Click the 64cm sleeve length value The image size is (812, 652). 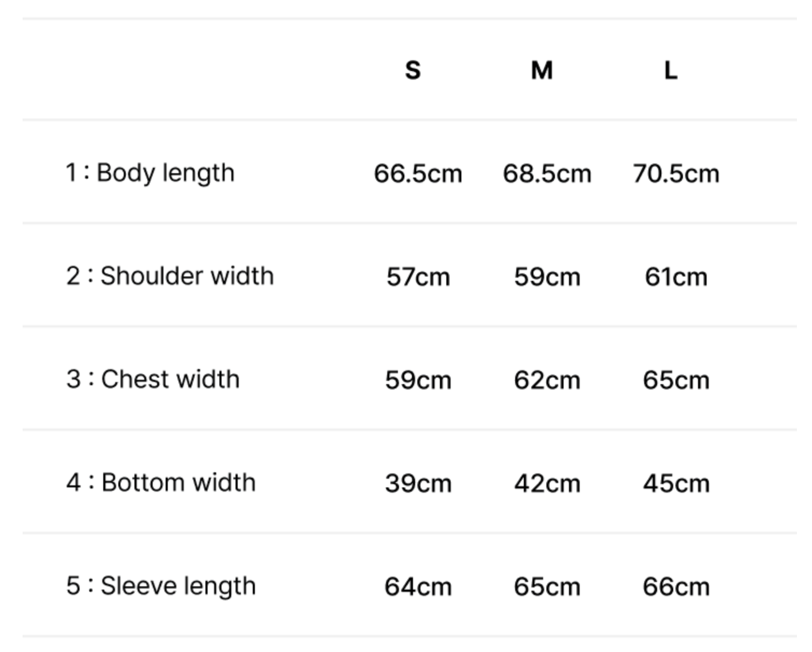click(418, 587)
